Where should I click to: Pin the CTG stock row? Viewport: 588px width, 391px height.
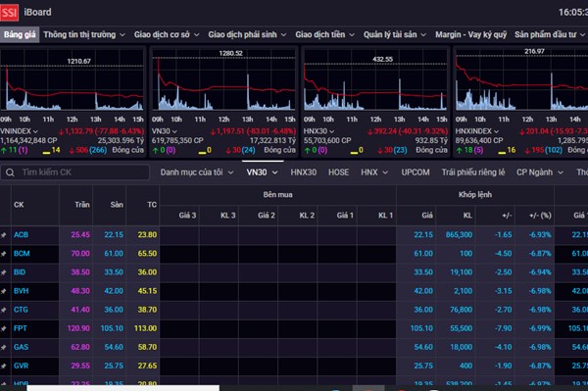pyautogui.click(x=4, y=310)
